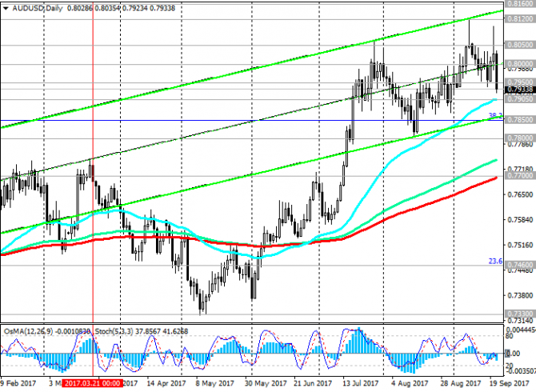Click the oscillator 80 level value
Viewport: 536px width, 392px height.
[510, 336]
